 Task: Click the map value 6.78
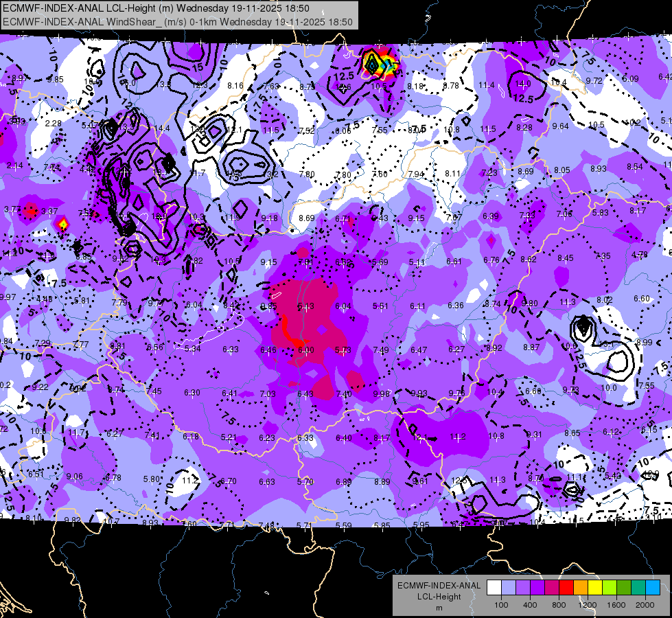point(113,477)
